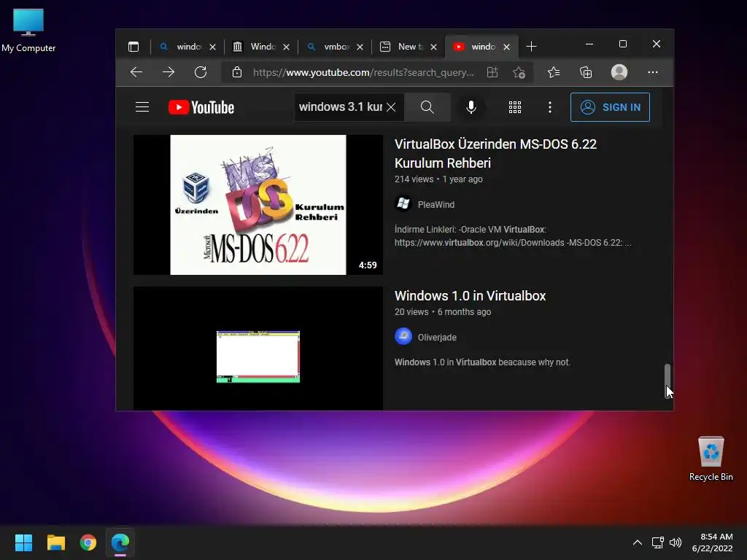Open Edge Collections panel

(x=586, y=72)
